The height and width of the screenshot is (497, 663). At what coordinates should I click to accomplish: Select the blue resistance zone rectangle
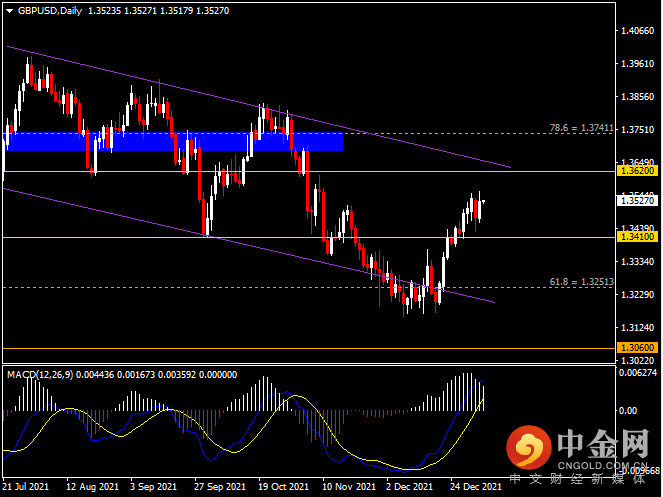click(x=173, y=142)
